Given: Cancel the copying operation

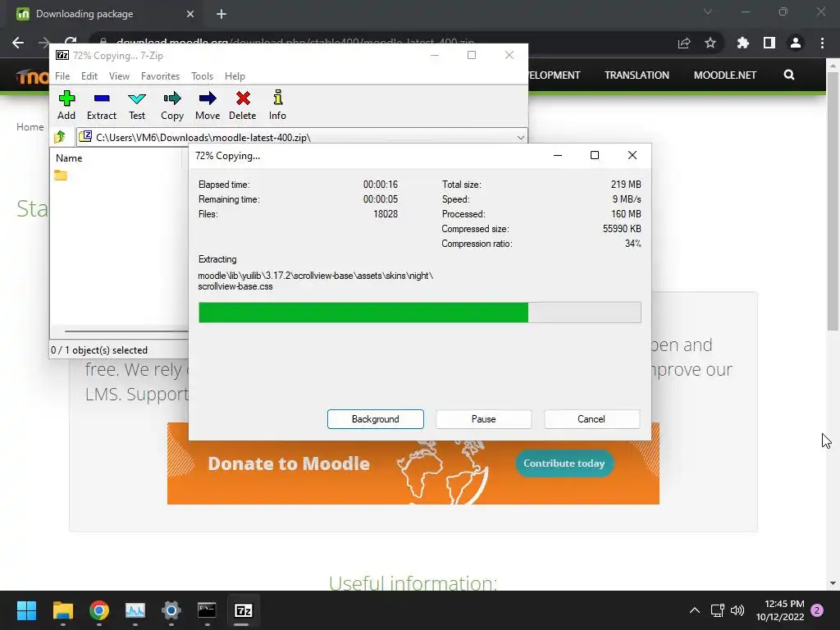Looking at the screenshot, I should [x=591, y=419].
